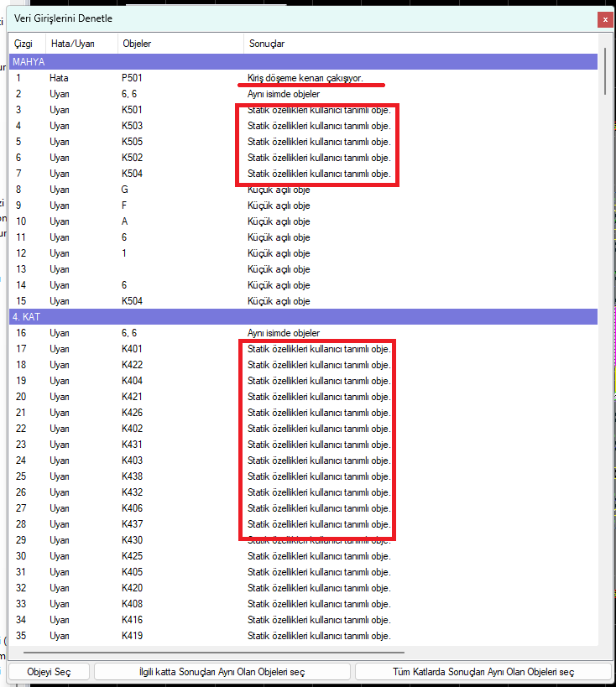
Task: Select the K406 object entry
Action: [132, 508]
